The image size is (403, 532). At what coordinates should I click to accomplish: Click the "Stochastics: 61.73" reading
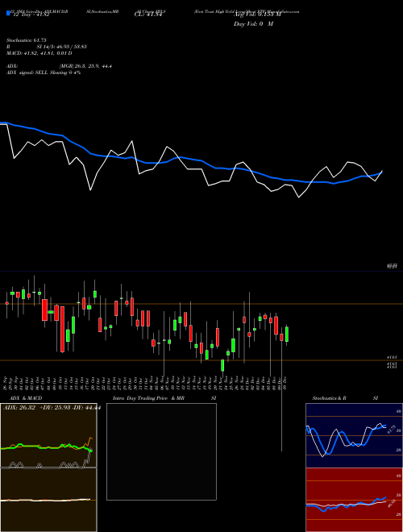[x=26, y=40]
